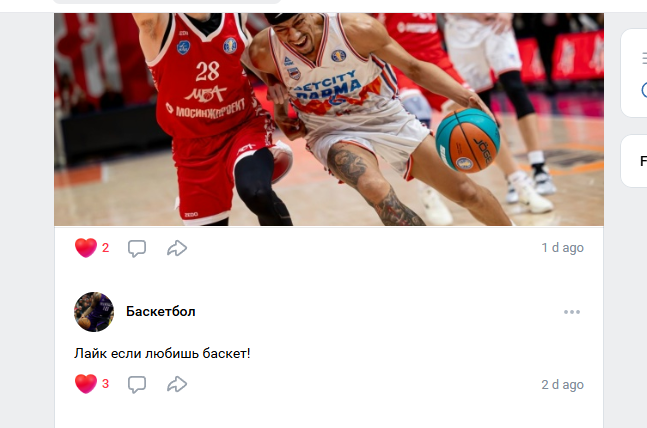Open the '2 d ago' post timestamp
Screen dimensions: 647x428
point(562,385)
